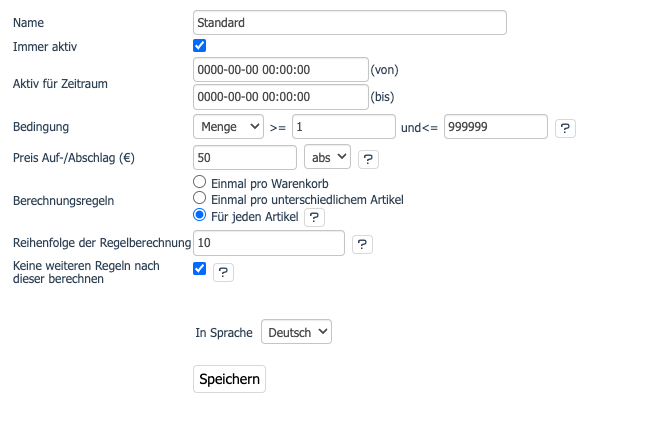Click help icon beside Preis Auf-/Abschlag
The width and height of the screenshot is (648, 423).
click(x=367, y=159)
